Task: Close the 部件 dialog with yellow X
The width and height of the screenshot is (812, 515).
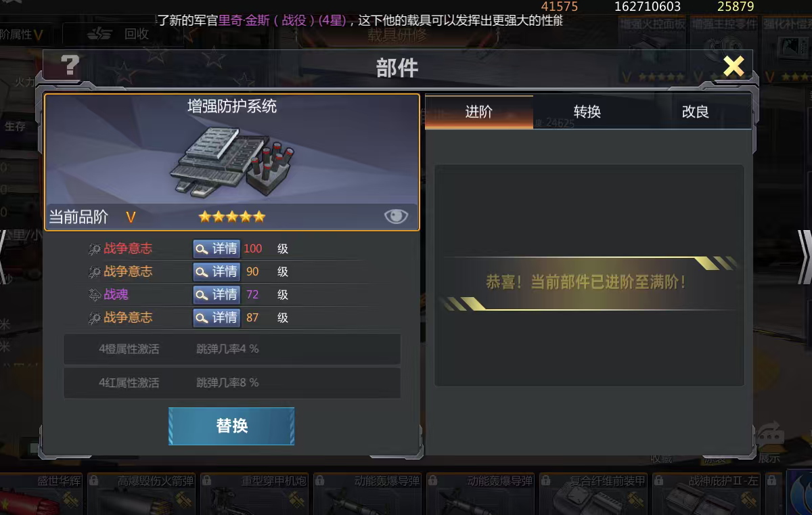Action: point(734,66)
